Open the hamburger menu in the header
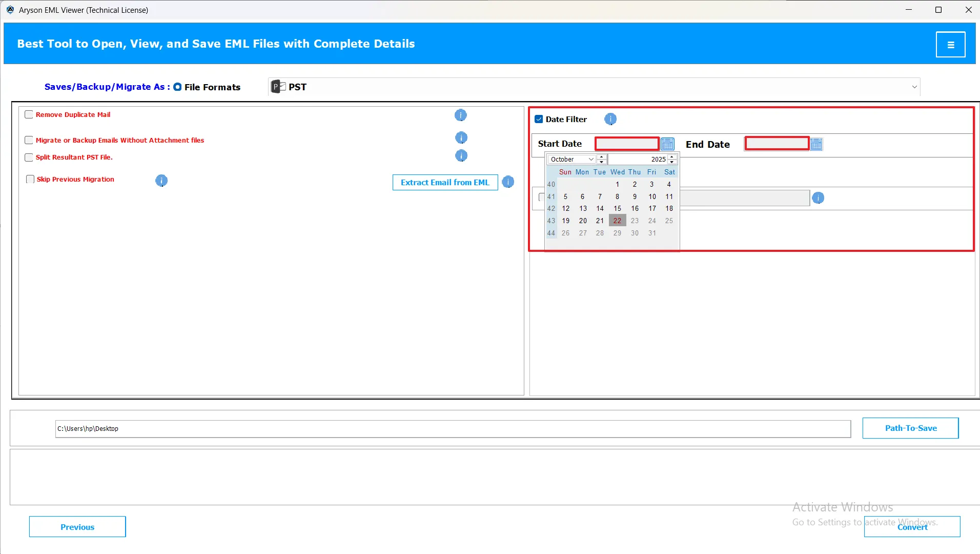This screenshot has width=980, height=554. tap(950, 45)
